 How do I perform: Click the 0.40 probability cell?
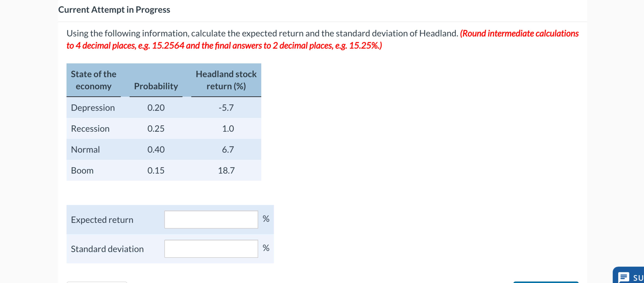coord(156,149)
